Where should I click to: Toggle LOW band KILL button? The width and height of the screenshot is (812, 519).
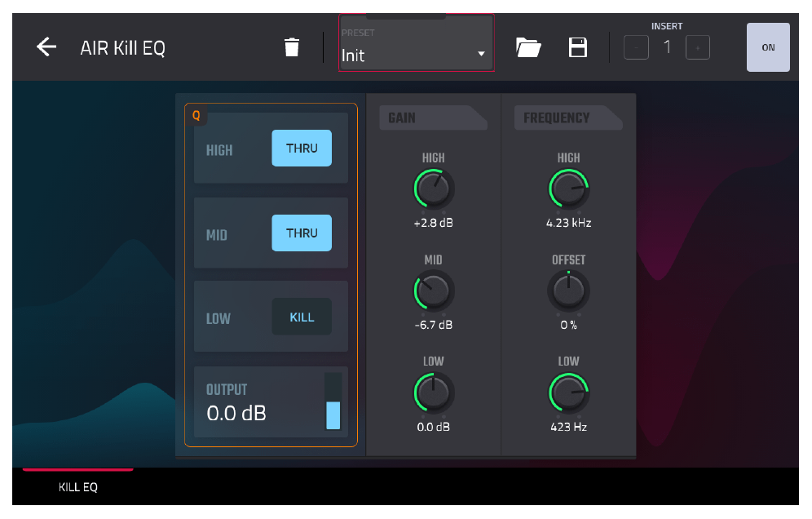click(x=302, y=317)
